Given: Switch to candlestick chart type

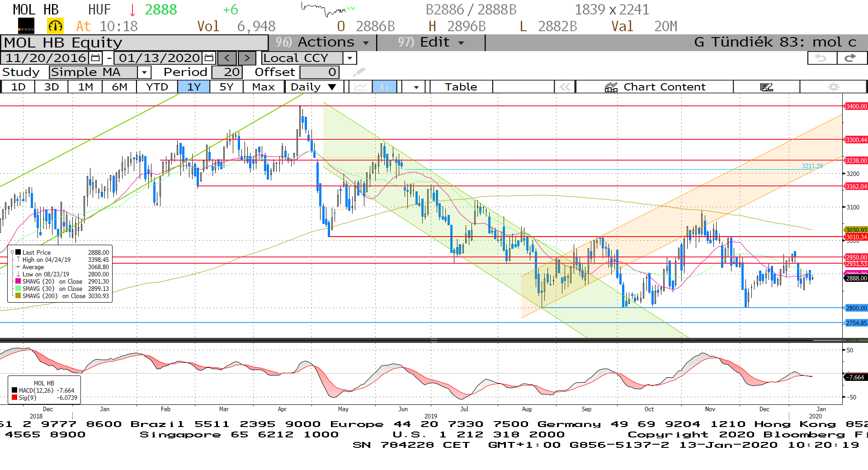Looking at the screenshot, I should tap(384, 87).
